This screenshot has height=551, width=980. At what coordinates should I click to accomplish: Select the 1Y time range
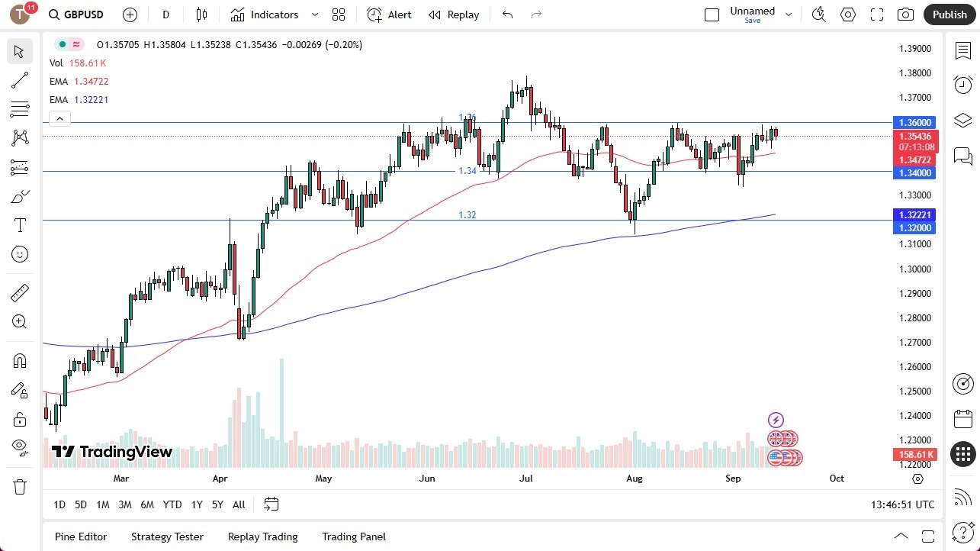tap(196, 504)
